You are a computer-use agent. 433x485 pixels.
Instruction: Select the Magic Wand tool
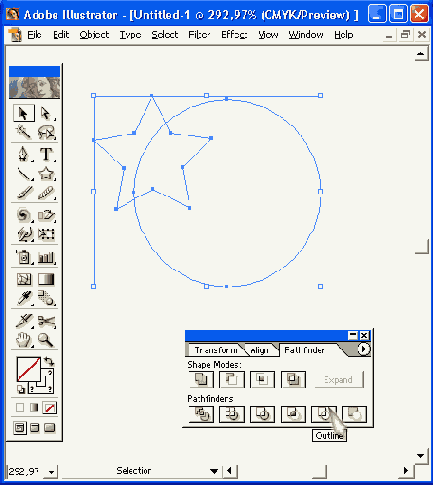[24, 132]
